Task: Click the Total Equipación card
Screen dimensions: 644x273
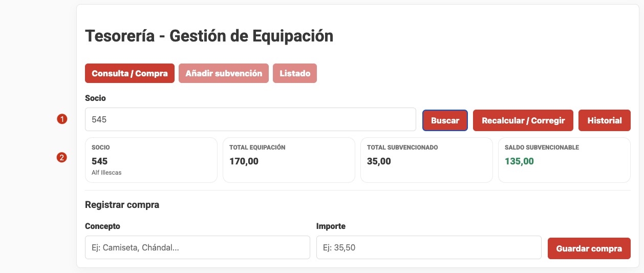Action: [x=289, y=160]
